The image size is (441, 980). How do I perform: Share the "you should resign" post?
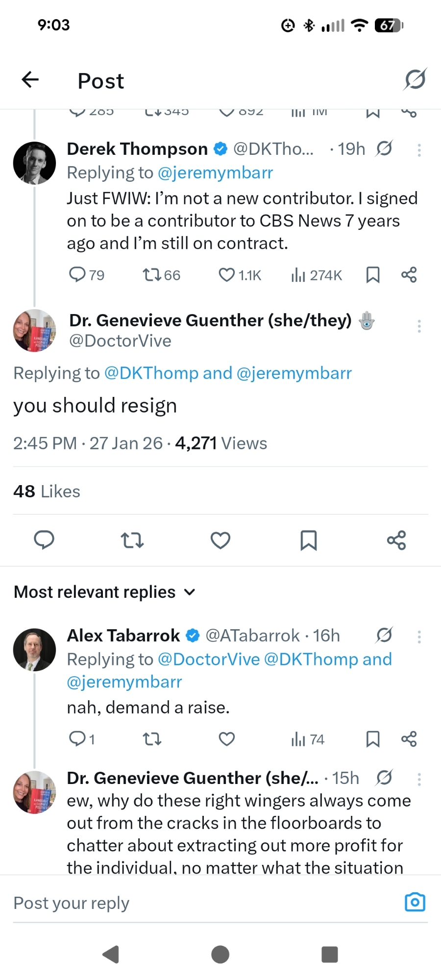396,540
